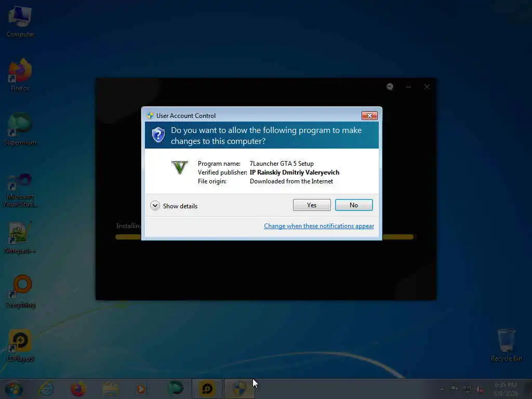Screen dimensions: 532x399
Task: Open the LDPlayer9 desktop shortcut
Action: coord(20,345)
